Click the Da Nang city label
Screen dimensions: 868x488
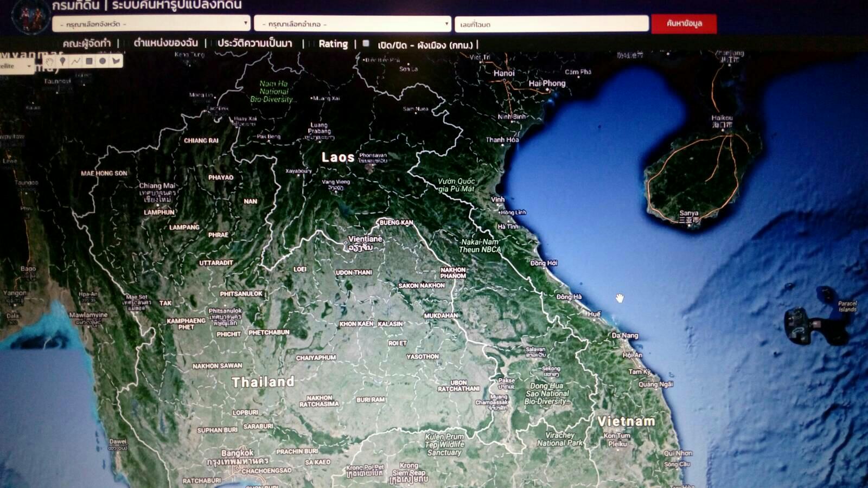pos(625,336)
